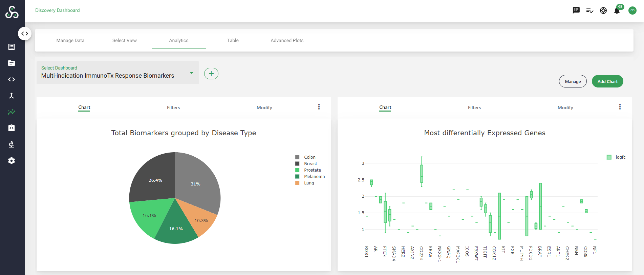This screenshot has height=275, width=644.
Task: Toggle the Breast legend swatch
Action: coord(297,164)
